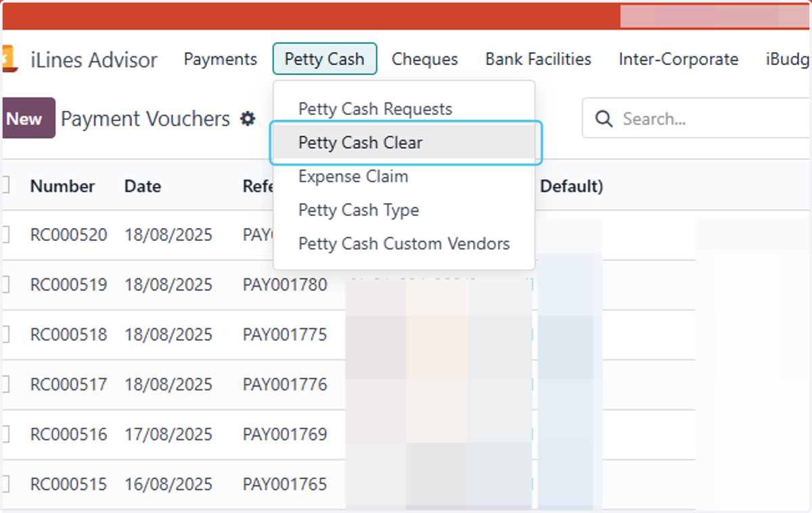Open the Inter-Corporate menu
Viewport: 812px width, 513px height.
pos(679,60)
